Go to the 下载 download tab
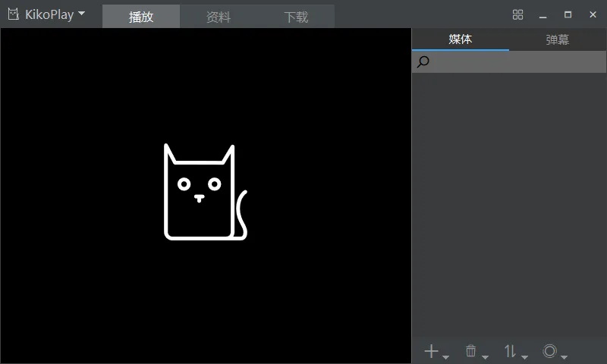607x364 pixels. click(x=296, y=17)
